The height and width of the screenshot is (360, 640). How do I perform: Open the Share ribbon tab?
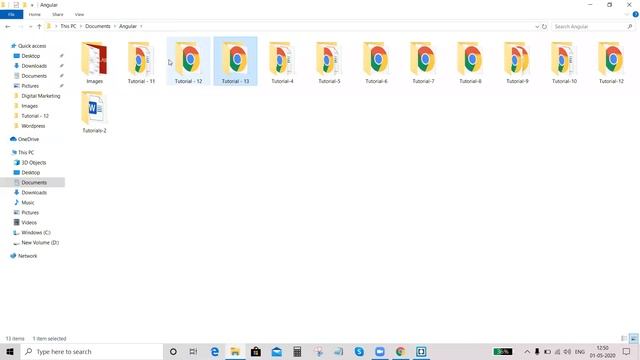pos(58,14)
